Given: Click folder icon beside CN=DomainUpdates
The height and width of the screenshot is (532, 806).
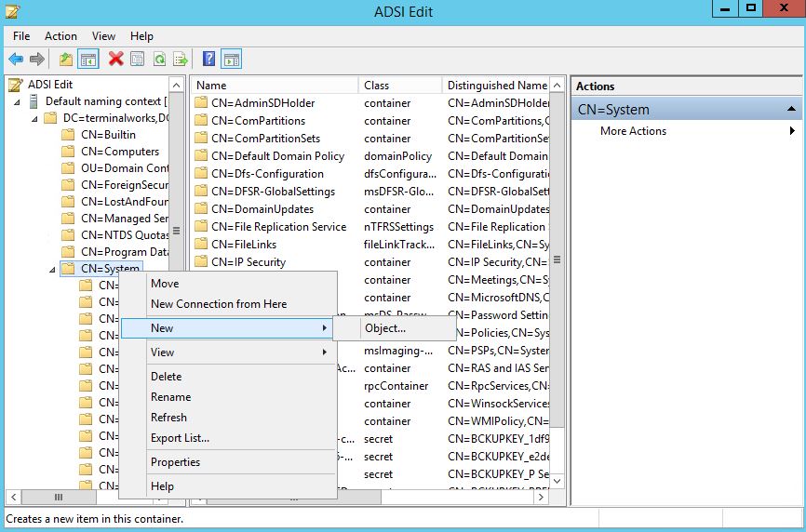Looking at the screenshot, I should (201, 209).
